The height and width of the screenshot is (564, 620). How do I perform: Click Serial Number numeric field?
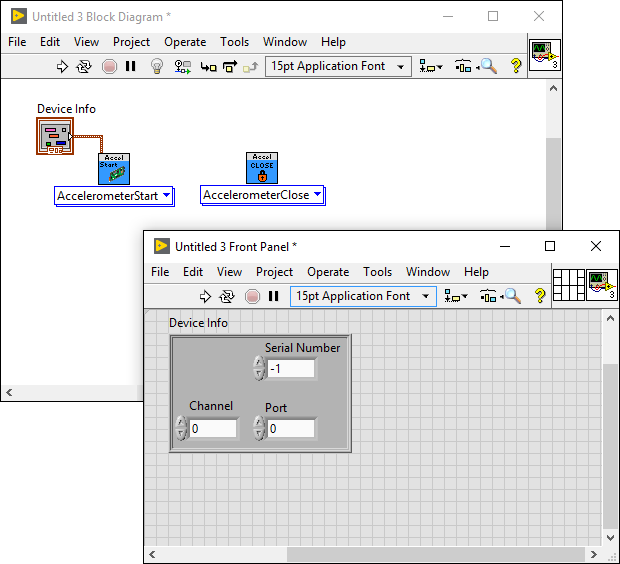tap(291, 369)
